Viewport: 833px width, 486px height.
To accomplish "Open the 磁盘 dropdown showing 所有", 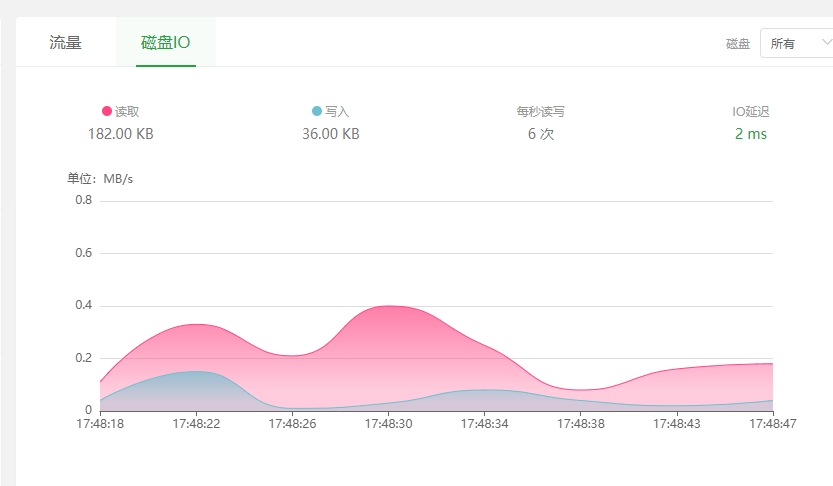I will 796,43.
